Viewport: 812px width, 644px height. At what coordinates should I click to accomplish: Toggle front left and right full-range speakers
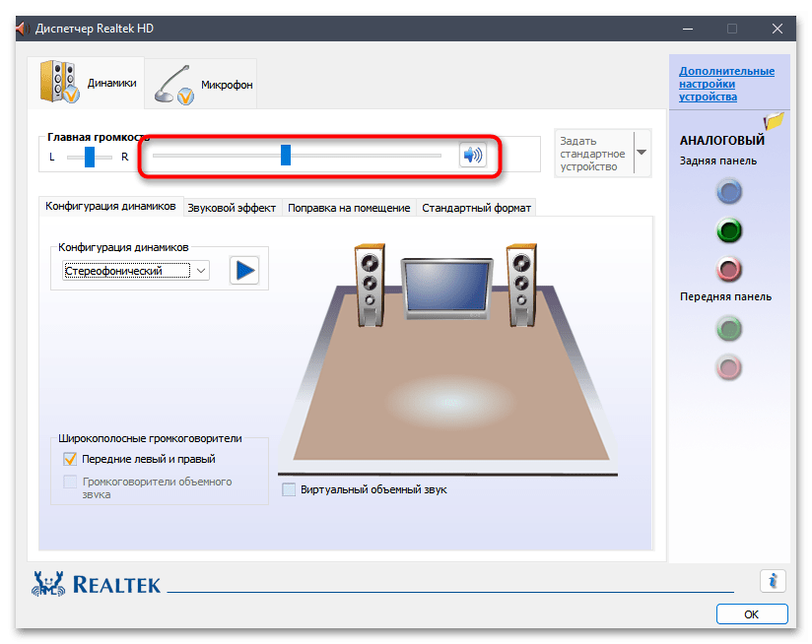pyautogui.click(x=70, y=459)
